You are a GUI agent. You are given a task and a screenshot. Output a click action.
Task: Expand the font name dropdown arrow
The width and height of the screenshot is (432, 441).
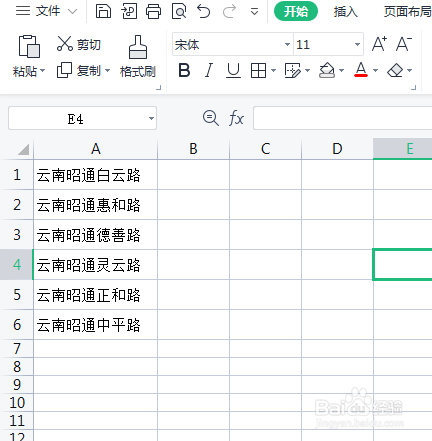click(x=287, y=44)
